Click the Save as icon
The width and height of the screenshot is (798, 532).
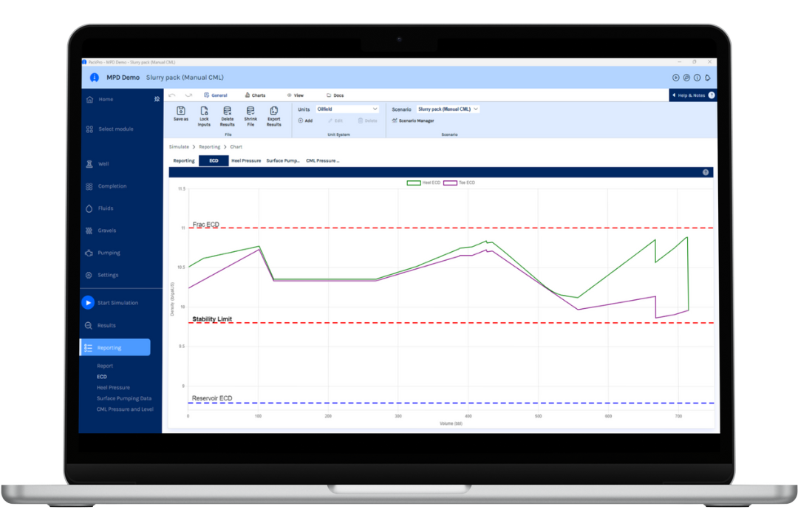click(181, 111)
